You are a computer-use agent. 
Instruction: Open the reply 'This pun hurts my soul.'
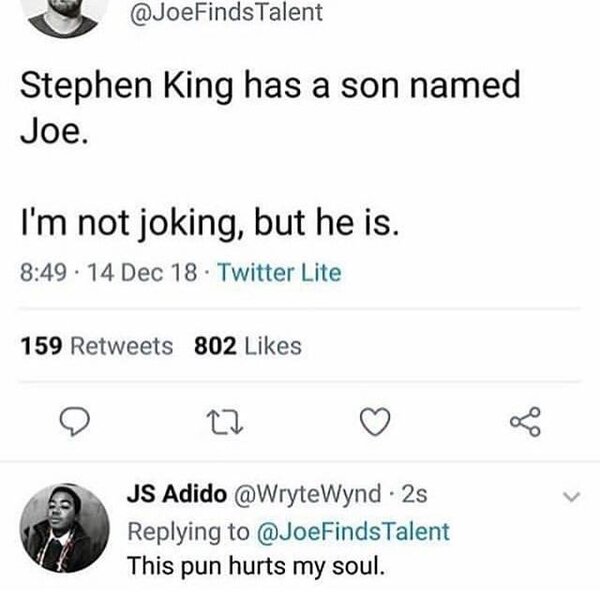[255, 565]
